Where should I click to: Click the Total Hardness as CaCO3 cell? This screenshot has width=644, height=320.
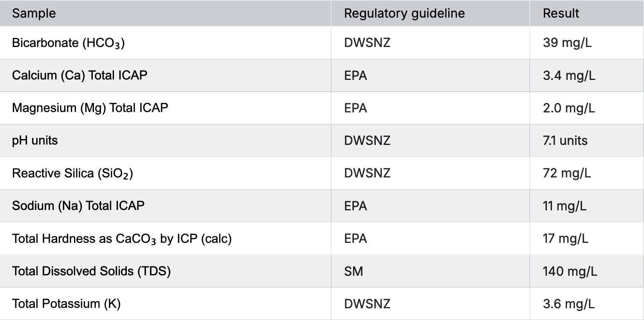pos(122,239)
